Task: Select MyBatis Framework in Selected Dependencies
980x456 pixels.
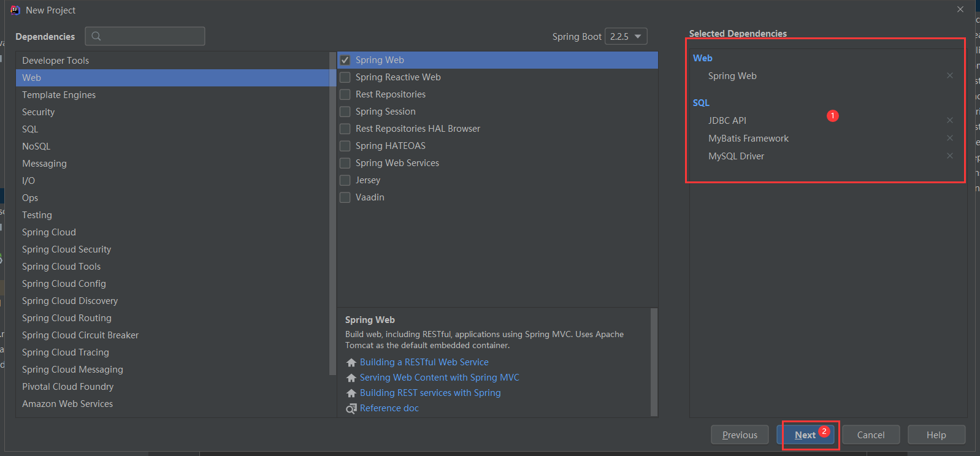Action: (749, 139)
